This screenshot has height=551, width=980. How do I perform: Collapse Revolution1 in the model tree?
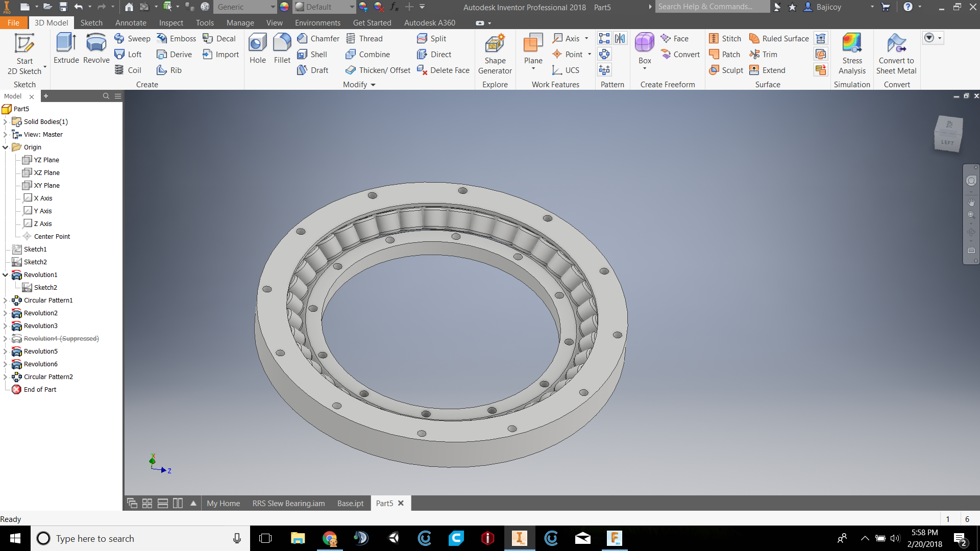coord(5,274)
